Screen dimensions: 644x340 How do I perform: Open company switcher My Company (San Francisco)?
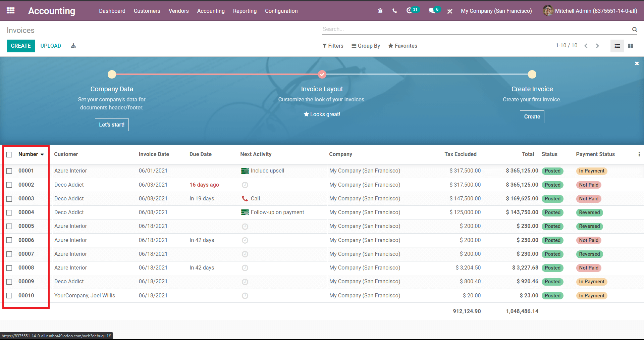coord(496,11)
